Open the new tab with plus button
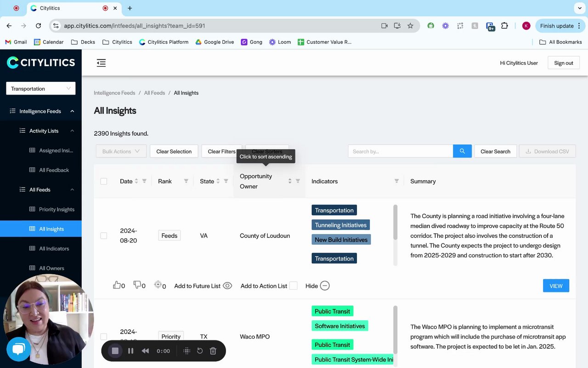588x368 pixels. point(130,8)
